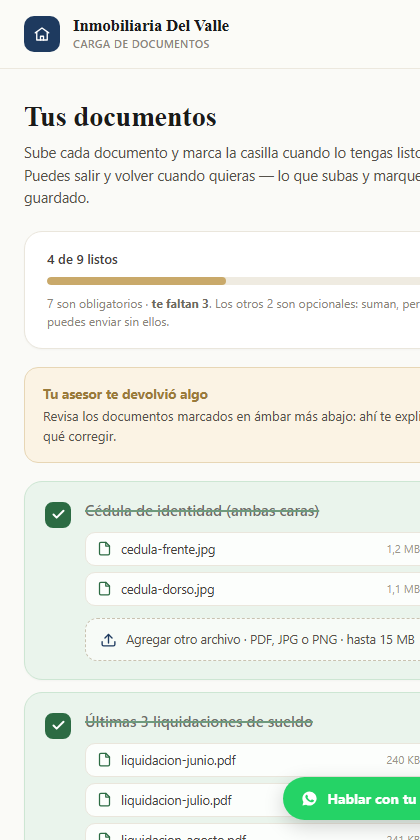Click the 'Tu asesor te devolvió algo' notice heading
Screen dimensions: 420x840
(x=125, y=395)
